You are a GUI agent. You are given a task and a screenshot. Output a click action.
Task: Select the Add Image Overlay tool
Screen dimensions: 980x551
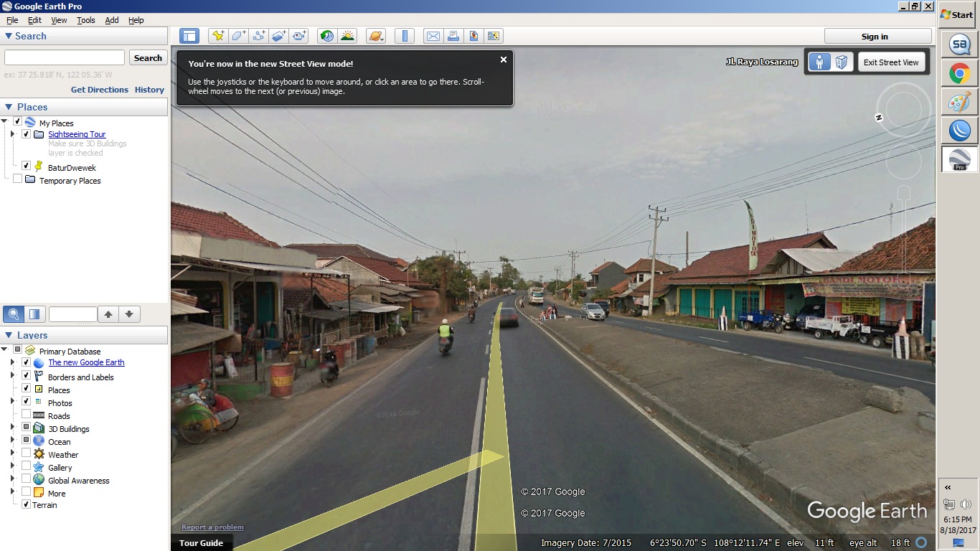click(279, 36)
